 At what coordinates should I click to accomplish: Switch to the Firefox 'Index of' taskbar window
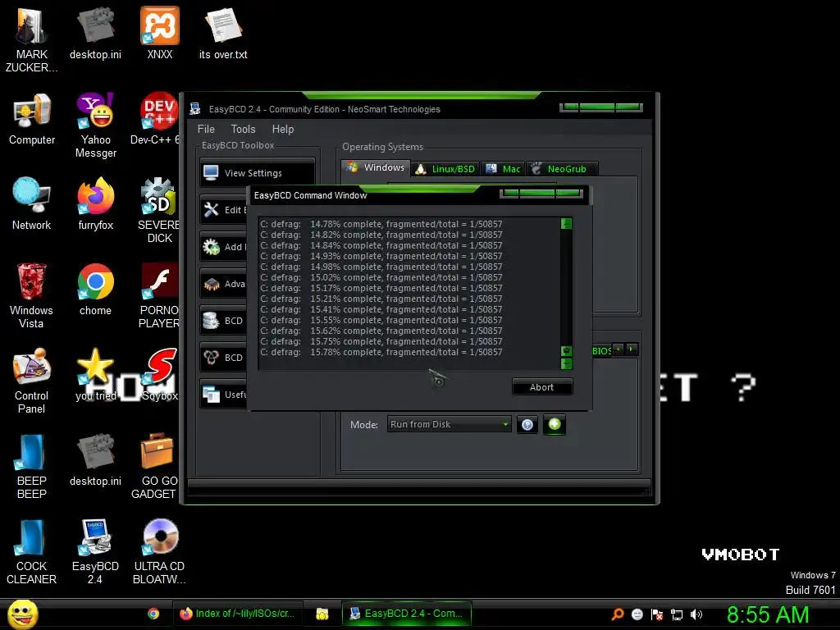pos(238,614)
